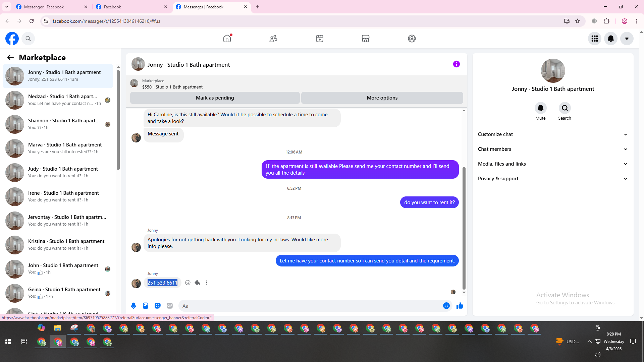This screenshot has height=362, width=644.
Task: Send a thumbs-up like
Action: pyautogui.click(x=460, y=306)
